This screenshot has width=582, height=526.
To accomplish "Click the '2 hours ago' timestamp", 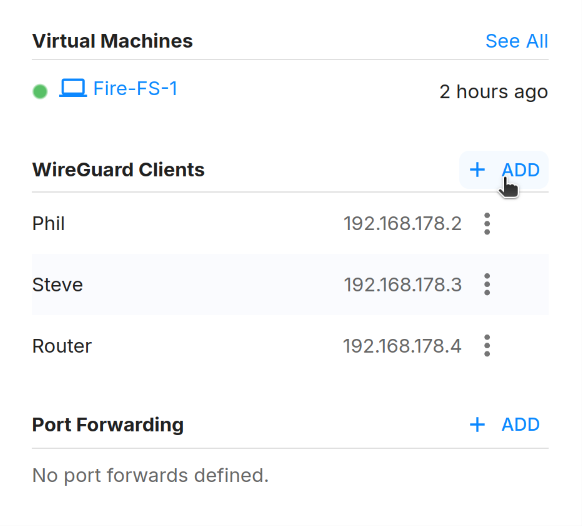I will (x=494, y=92).
